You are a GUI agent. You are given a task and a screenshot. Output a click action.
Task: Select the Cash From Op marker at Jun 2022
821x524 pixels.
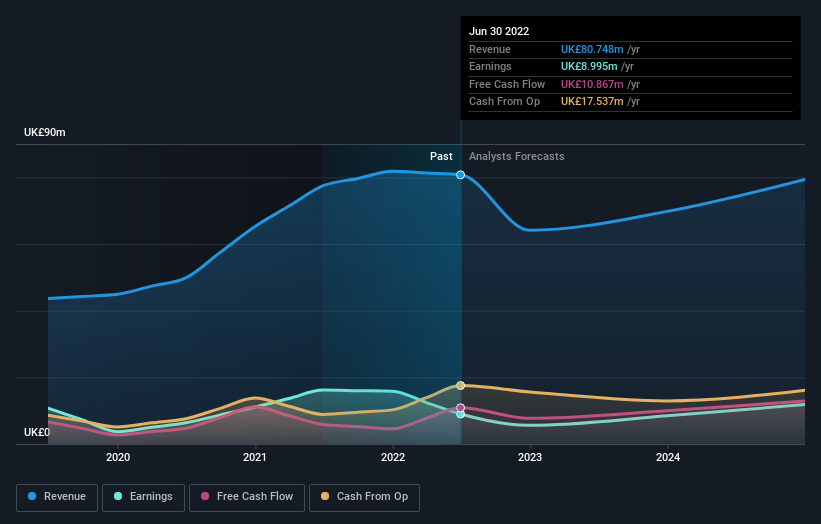pos(460,386)
